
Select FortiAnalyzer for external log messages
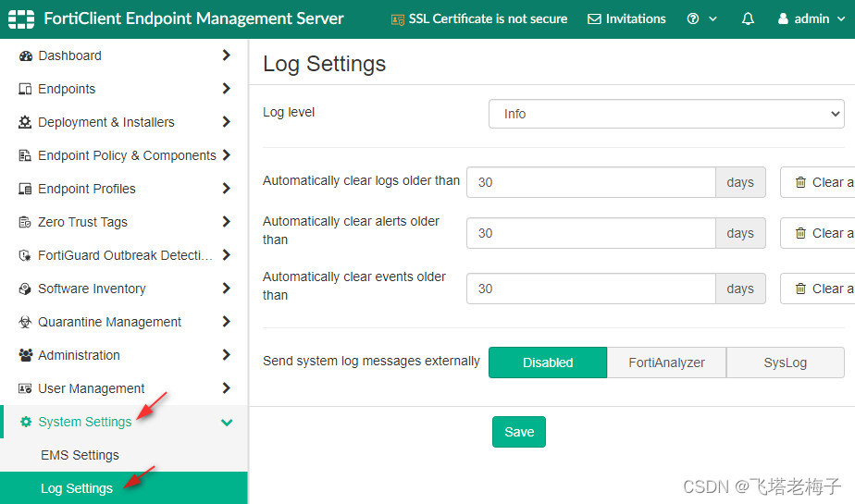pyautogui.click(x=666, y=363)
